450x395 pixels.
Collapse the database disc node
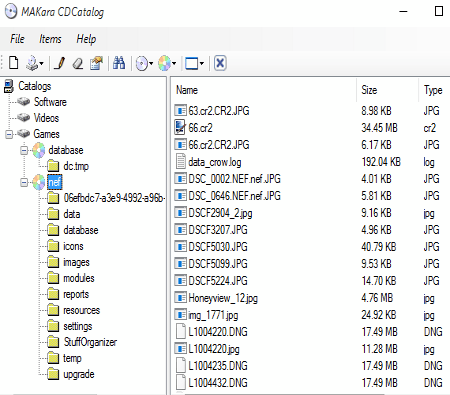[24, 150]
